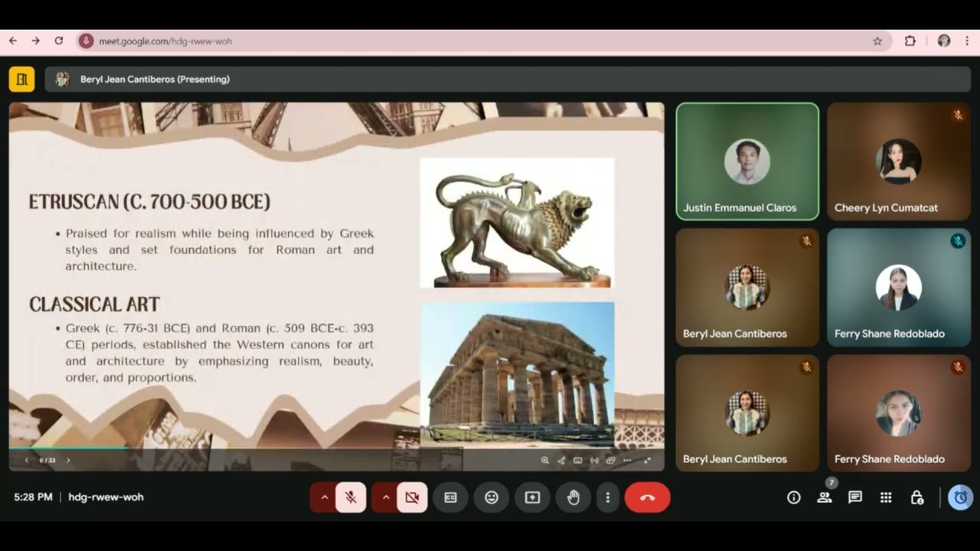Open the in-call chat panel

coord(855,497)
